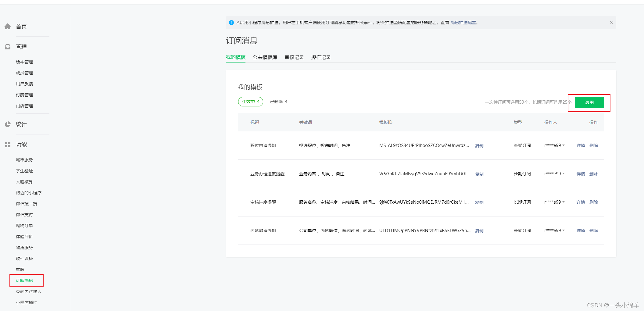Click the home icon beside 首页
The width and height of the screenshot is (644, 311).
[8, 27]
